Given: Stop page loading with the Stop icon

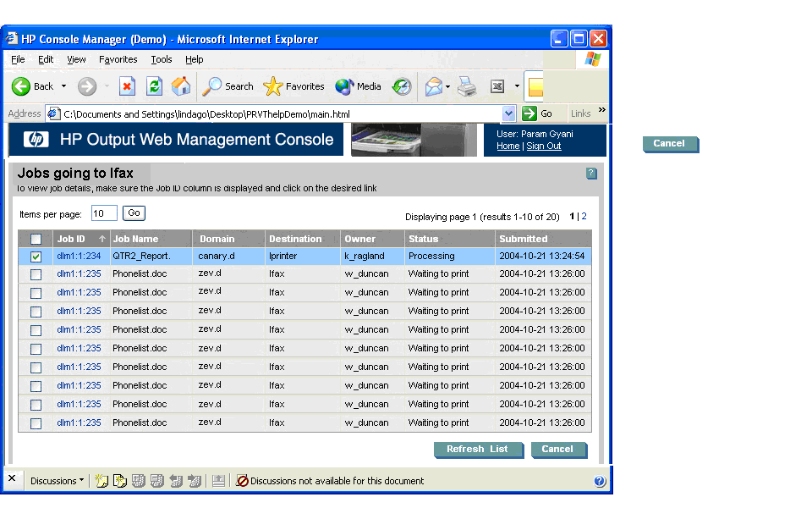Looking at the screenshot, I should 128,86.
